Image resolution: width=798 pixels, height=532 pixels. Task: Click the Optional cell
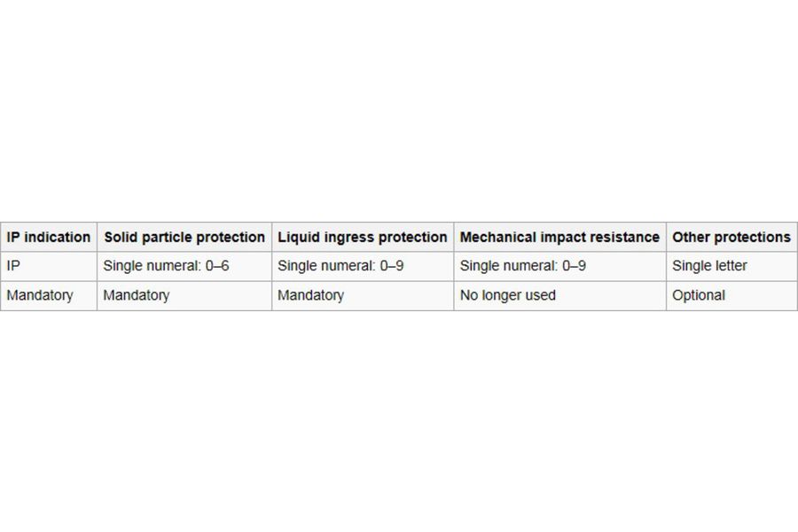[731, 296]
